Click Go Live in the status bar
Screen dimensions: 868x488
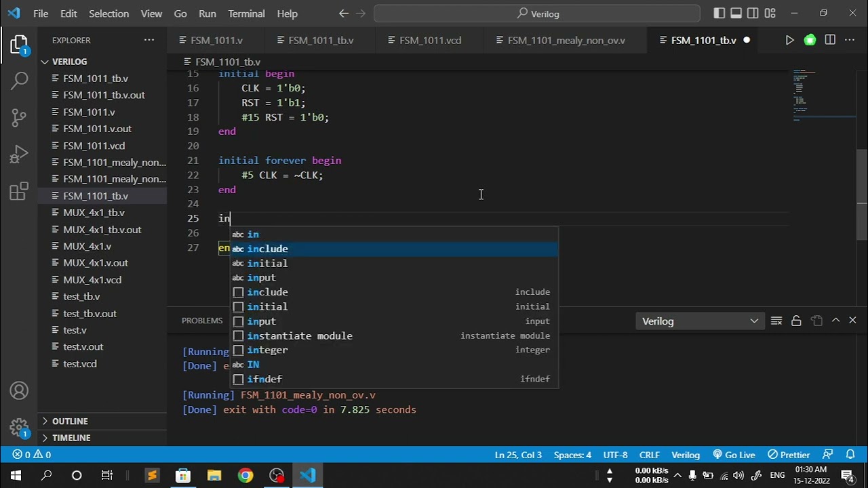click(734, 455)
